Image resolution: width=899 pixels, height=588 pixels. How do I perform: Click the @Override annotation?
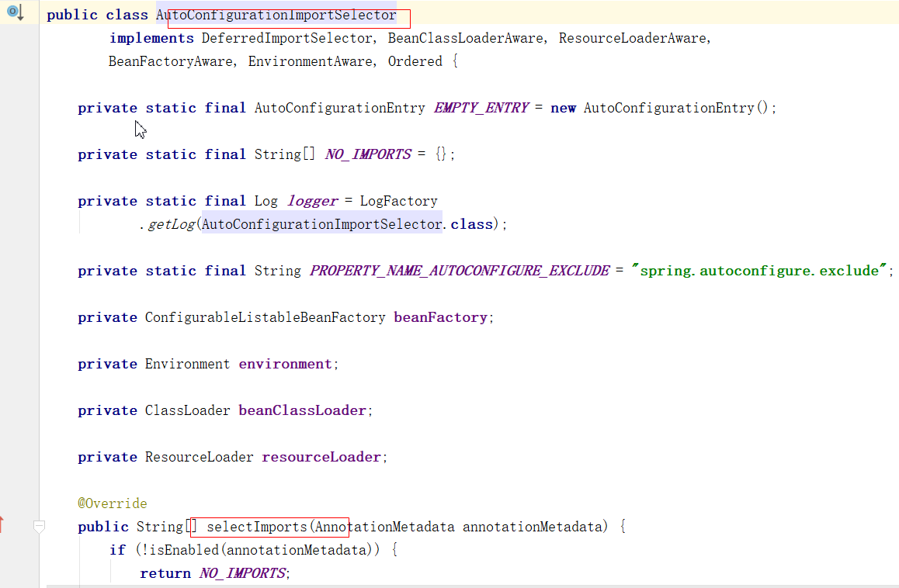(112, 503)
